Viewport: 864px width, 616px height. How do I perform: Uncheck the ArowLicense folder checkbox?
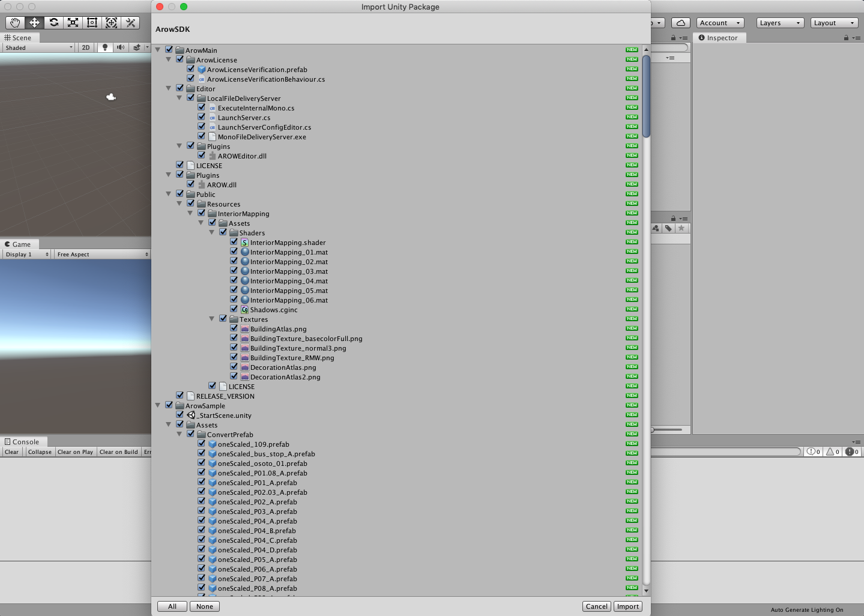coord(180,59)
